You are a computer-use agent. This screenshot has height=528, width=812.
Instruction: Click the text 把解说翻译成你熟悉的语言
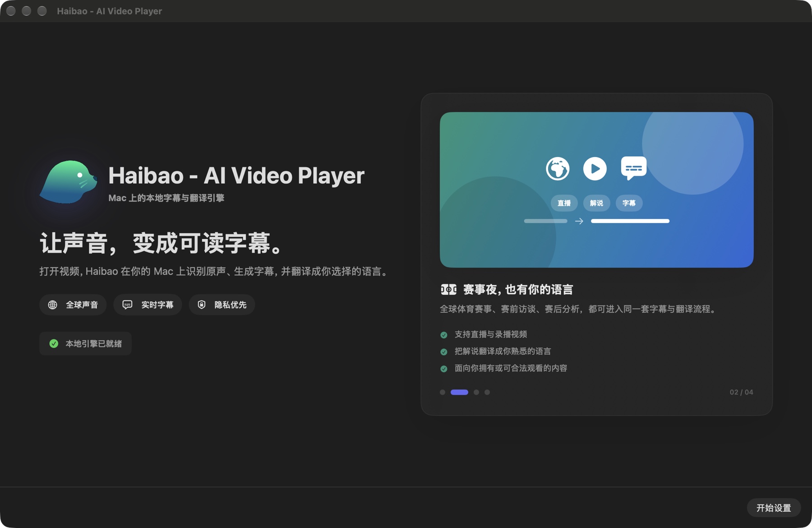pos(503,351)
